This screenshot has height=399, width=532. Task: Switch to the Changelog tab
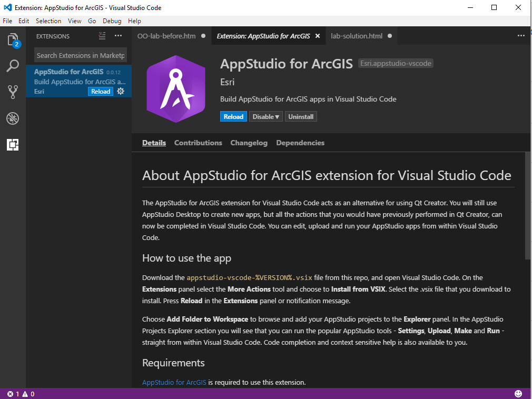pos(249,143)
